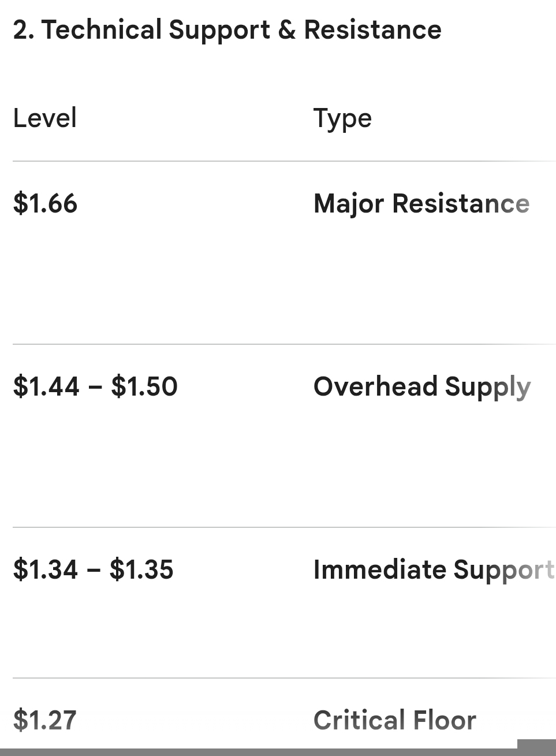
Task: Select the Critical Floor cell
Action: pyautogui.click(x=395, y=721)
